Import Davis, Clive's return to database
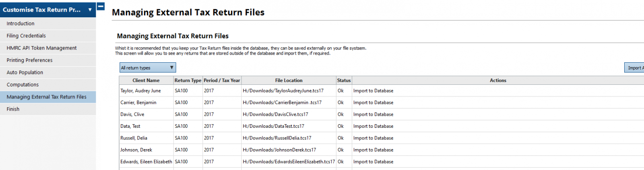The image size is (644, 170). tap(373, 115)
